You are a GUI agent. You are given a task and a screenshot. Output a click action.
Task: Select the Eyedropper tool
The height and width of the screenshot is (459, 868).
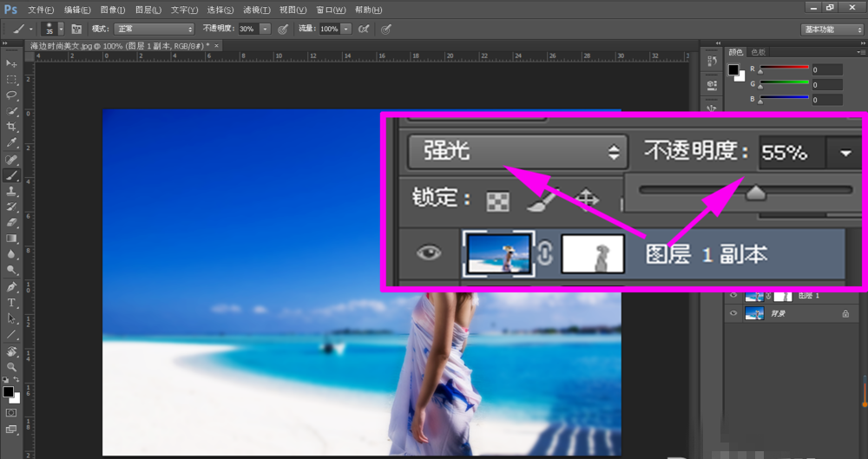click(x=12, y=142)
